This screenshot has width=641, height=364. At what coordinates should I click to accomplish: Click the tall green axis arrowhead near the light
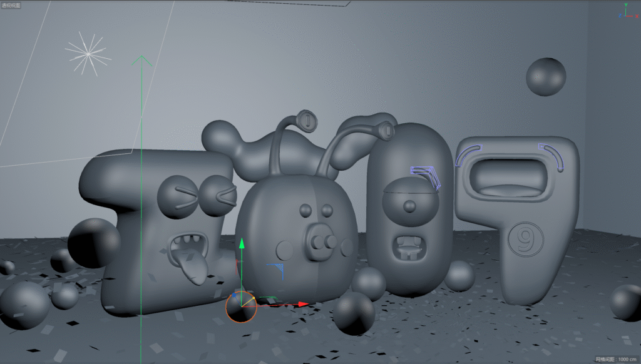(x=142, y=60)
